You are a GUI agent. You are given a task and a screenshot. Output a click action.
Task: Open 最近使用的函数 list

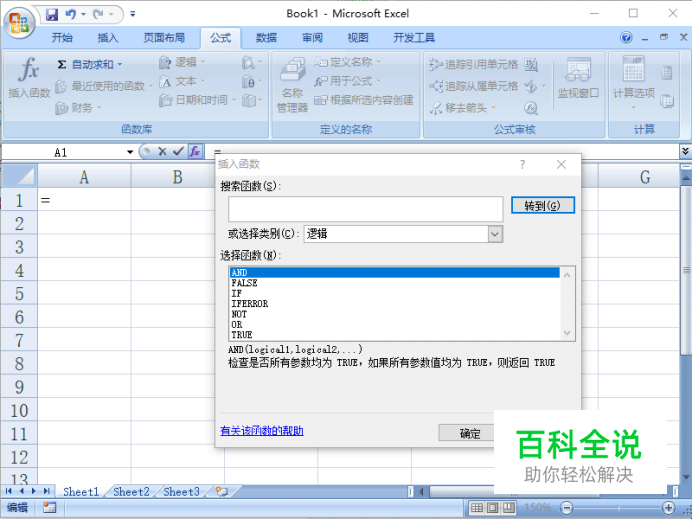pyautogui.click(x=104, y=86)
